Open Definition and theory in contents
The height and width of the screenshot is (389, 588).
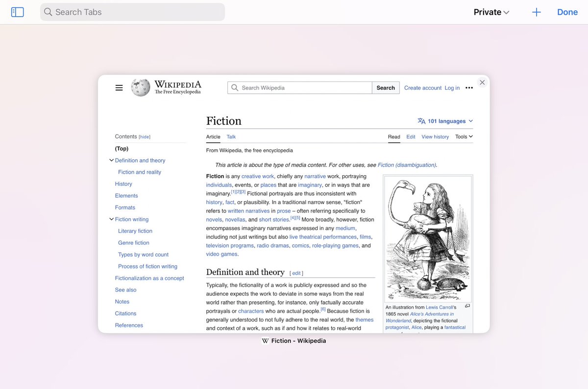click(140, 160)
